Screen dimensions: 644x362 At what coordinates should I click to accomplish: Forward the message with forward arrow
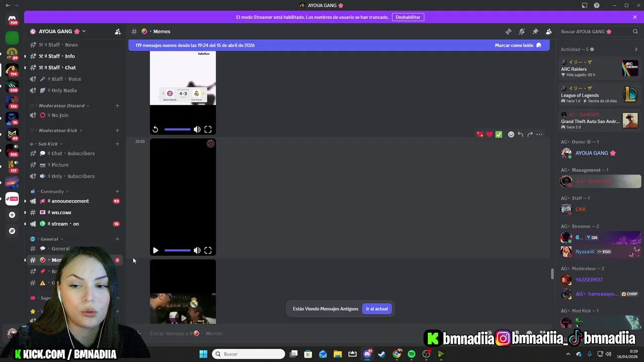tap(530, 134)
